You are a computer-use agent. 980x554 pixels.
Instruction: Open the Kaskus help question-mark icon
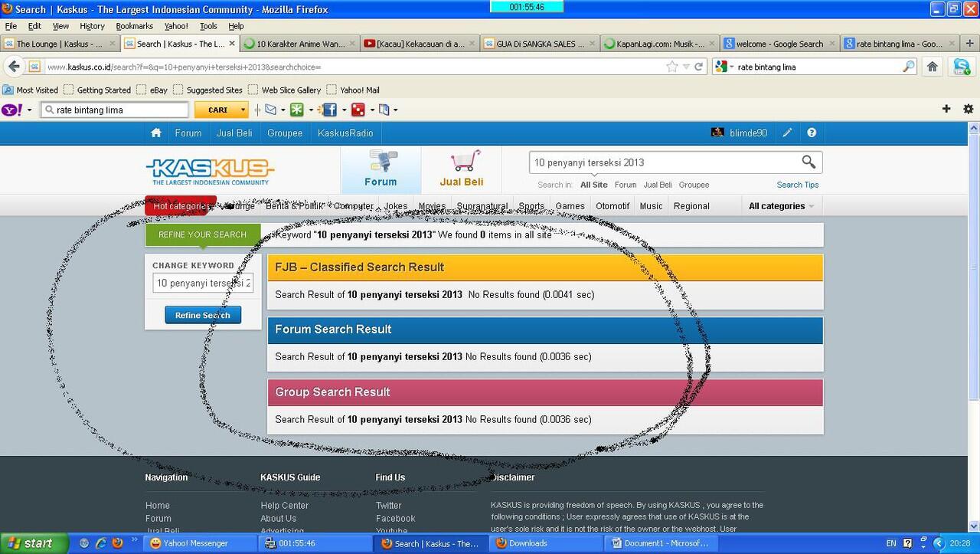(812, 133)
